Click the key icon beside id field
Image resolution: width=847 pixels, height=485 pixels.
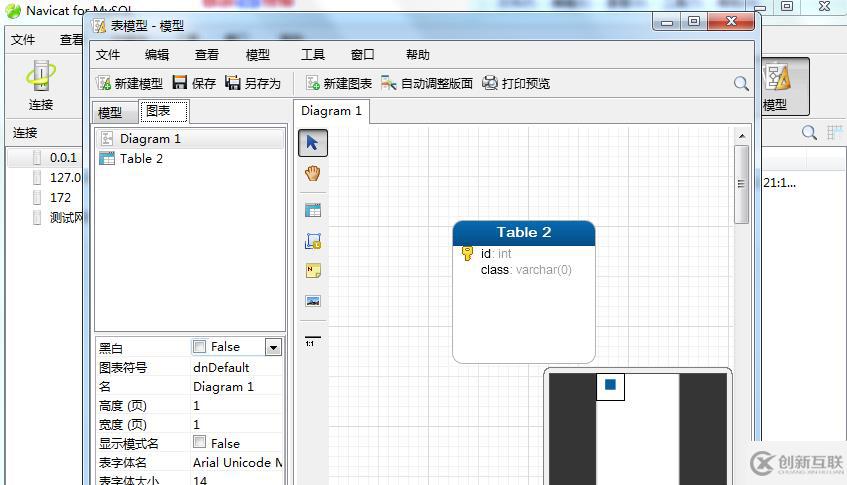point(467,253)
